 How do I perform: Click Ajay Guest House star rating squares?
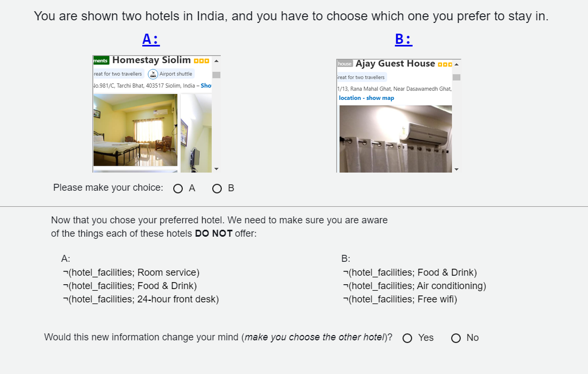(445, 64)
